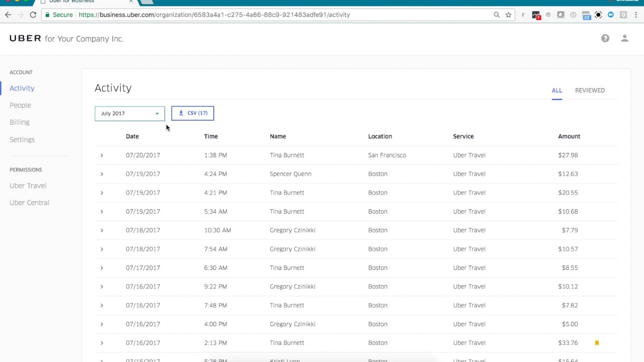Click the San Francisco location cell

pos(387,155)
